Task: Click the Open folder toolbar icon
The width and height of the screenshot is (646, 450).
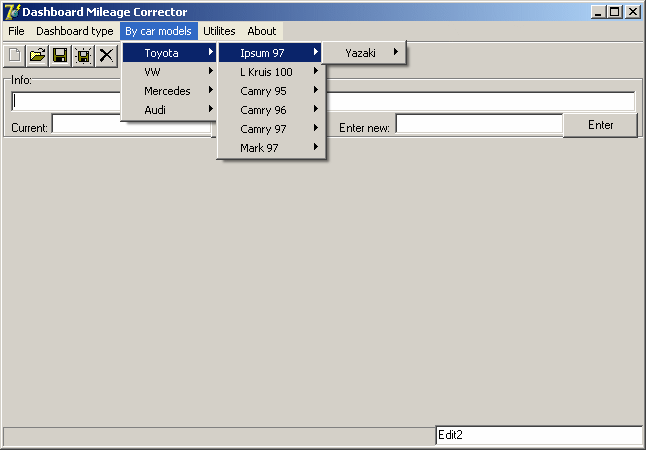Action: (x=37, y=55)
